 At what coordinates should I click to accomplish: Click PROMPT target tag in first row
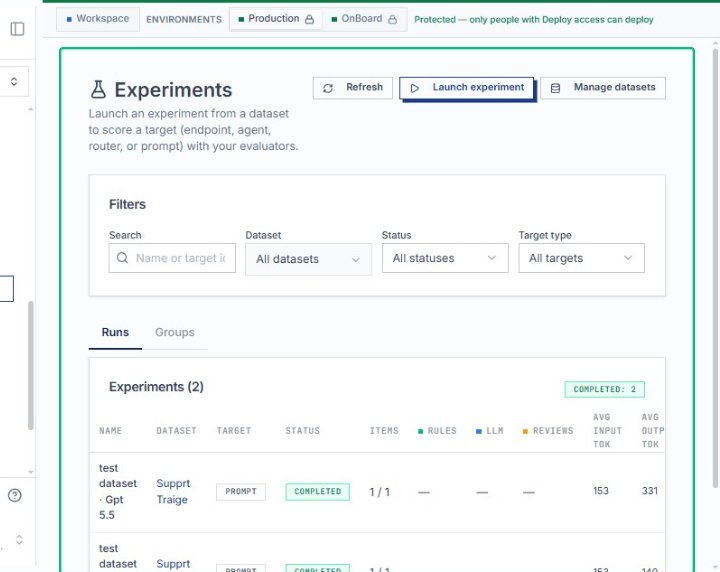pyautogui.click(x=241, y=492)
